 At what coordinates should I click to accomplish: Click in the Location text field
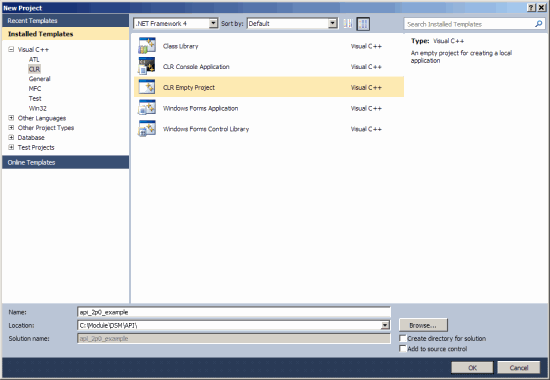[x=229, y=325]
